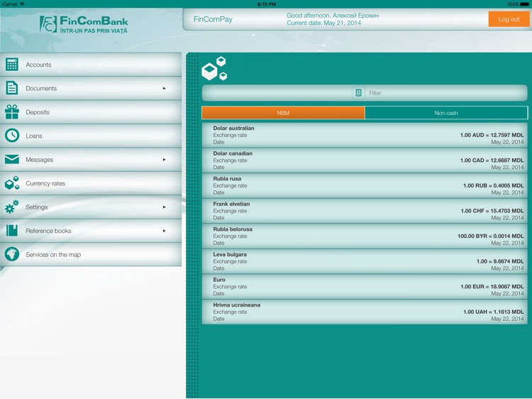Open Settings menu label
The height and width of the screenshot is (399, 532).
point(37,207)
